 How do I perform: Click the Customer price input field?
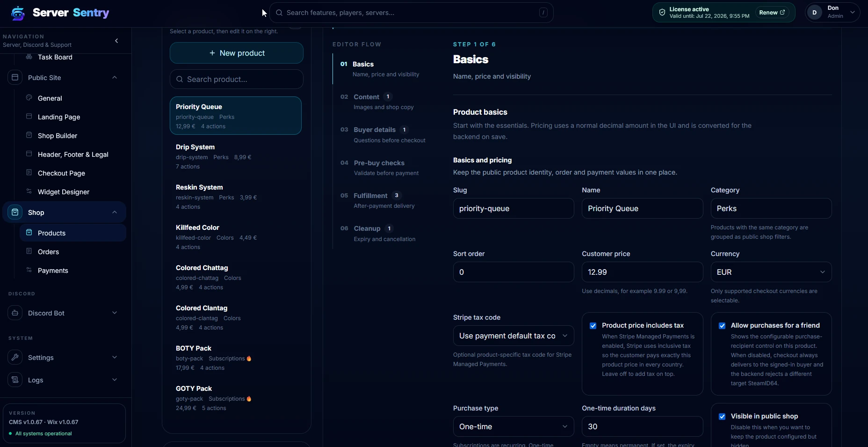pyautogui.click(x=642, y=272)
